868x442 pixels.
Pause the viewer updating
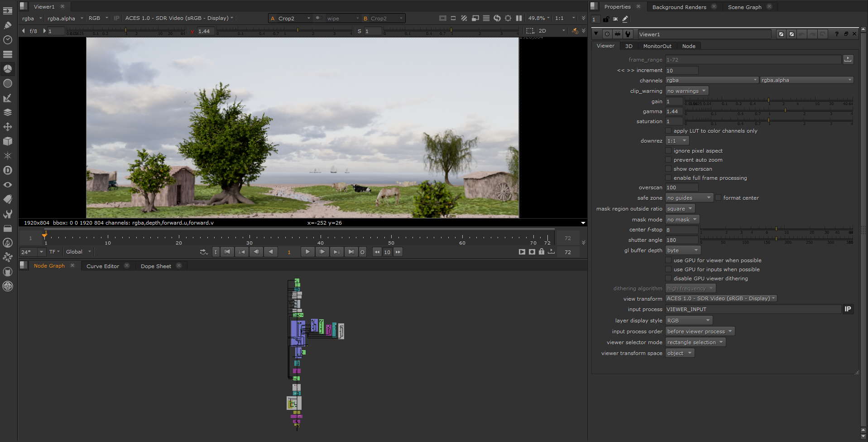(x=519, y=18)
